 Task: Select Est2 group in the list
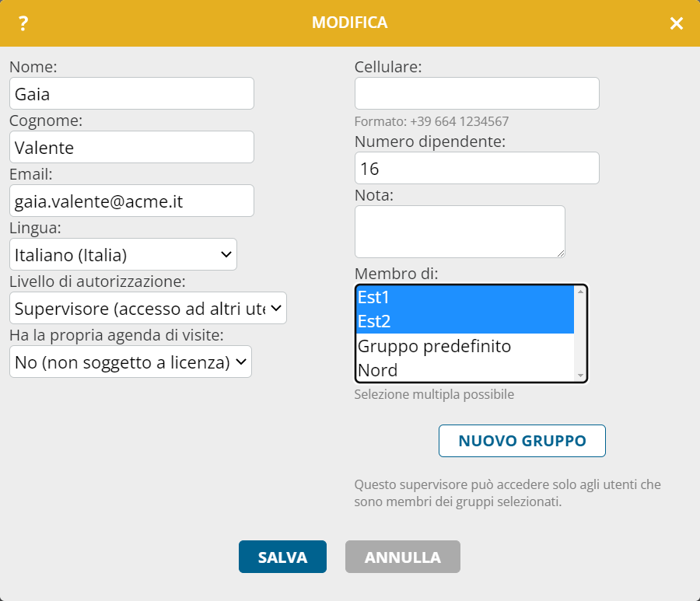464,321
